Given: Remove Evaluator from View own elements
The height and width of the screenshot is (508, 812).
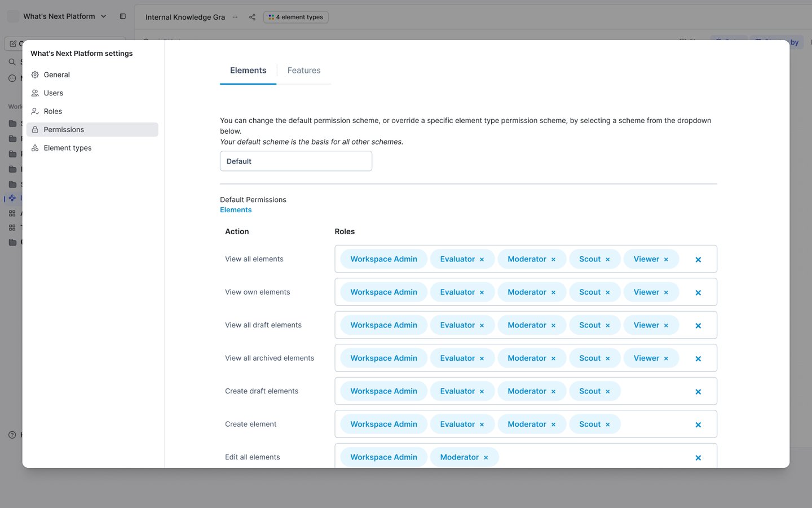Looking at the screenshot, I should click(x=482, y=292).
